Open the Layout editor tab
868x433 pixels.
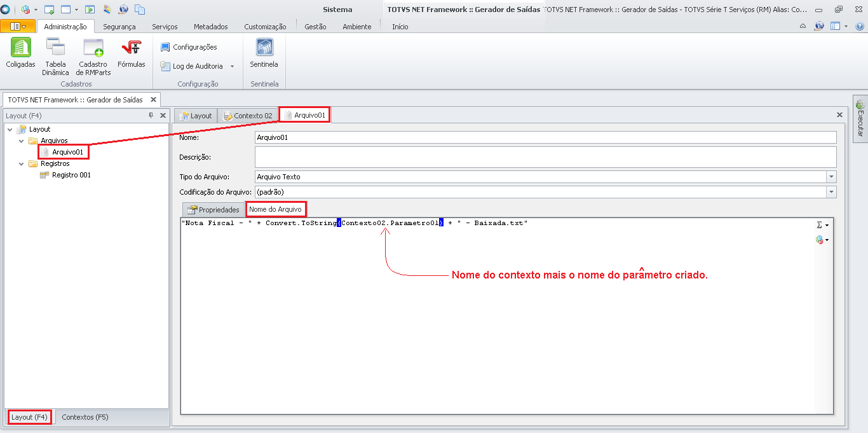tap(196, 116)
